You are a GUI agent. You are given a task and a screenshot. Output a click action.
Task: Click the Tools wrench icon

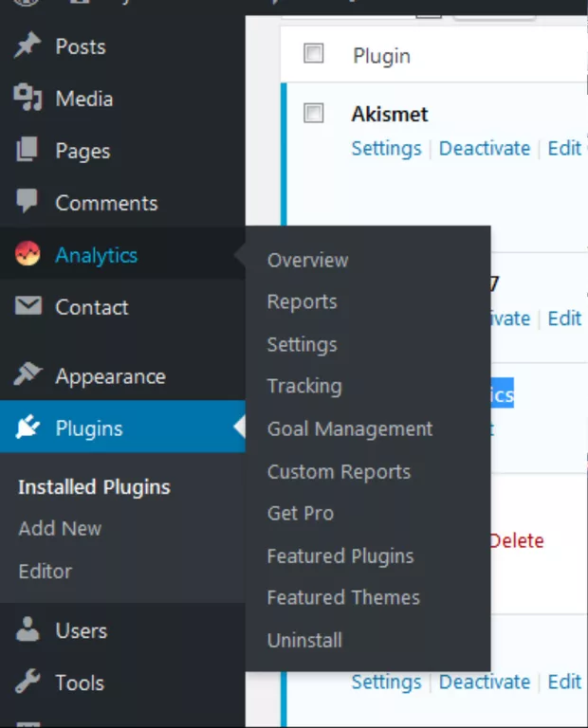[28, 682]
